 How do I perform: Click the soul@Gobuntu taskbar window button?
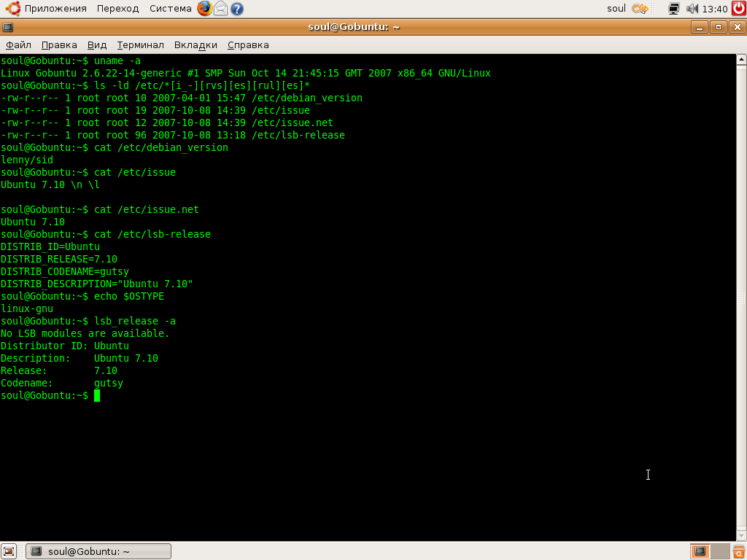coord(98,551)
